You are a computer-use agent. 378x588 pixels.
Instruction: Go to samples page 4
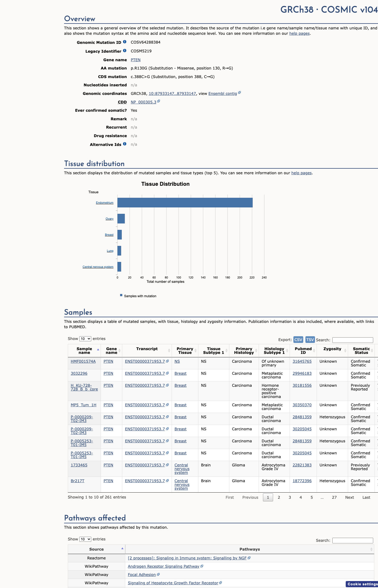[x=301, y=497]
